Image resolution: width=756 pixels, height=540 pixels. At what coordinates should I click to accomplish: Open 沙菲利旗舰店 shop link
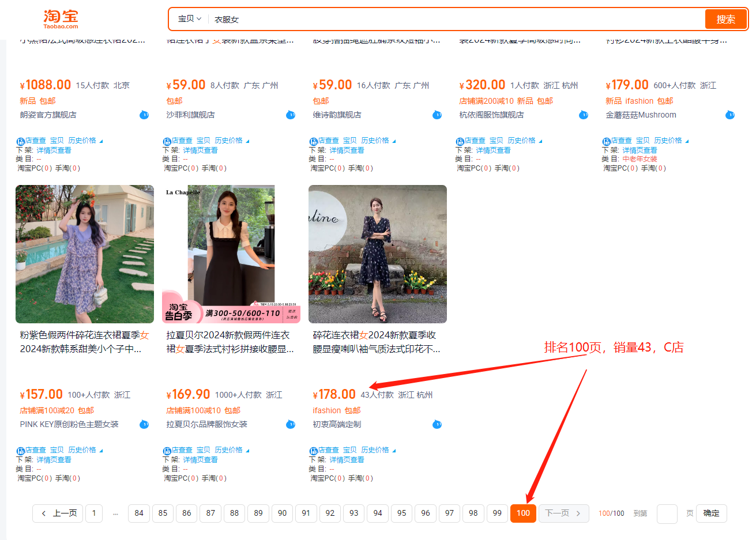click(x=191, y=115)
